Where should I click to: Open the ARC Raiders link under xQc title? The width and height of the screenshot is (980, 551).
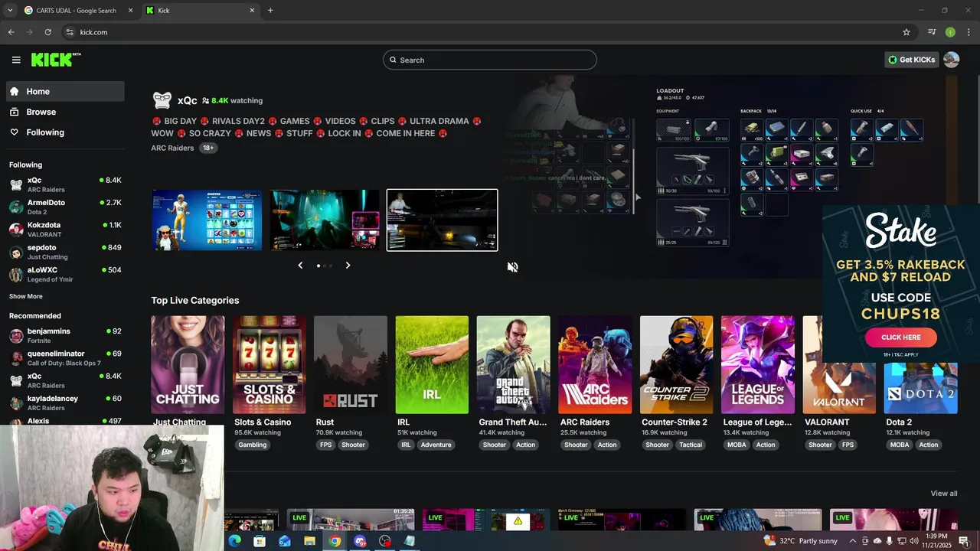coord(172,148)
